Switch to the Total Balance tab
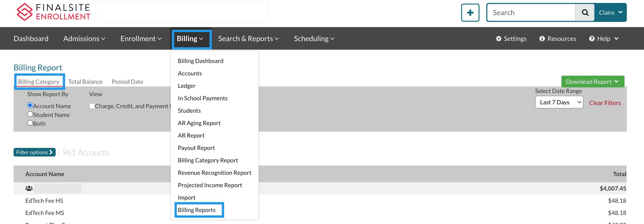This screenshot has height=224, width=644. 85,82
